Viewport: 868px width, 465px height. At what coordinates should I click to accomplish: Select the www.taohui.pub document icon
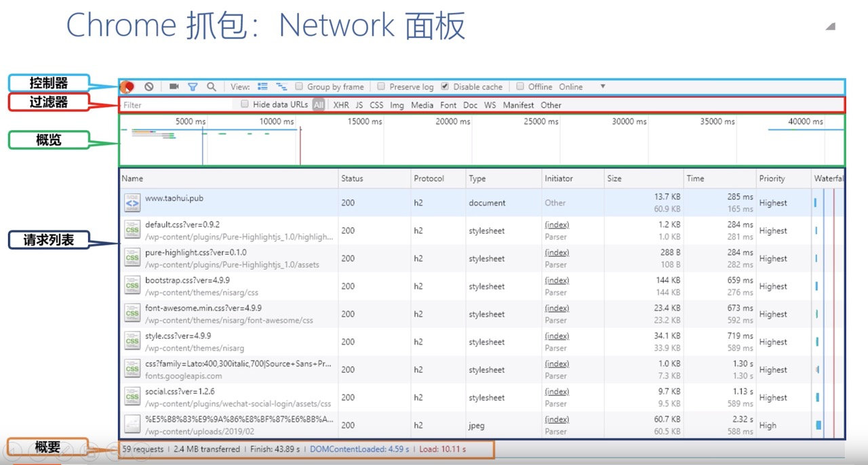coord(132,203)
